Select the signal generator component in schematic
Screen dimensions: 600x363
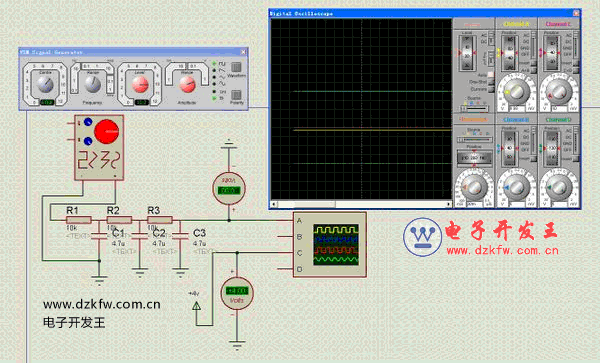[99, 147]
